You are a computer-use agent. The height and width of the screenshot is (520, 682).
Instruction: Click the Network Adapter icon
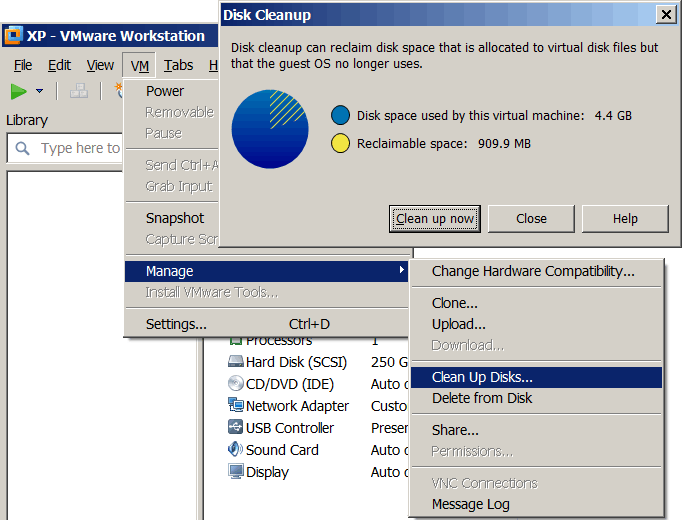(x=235, y=405)
